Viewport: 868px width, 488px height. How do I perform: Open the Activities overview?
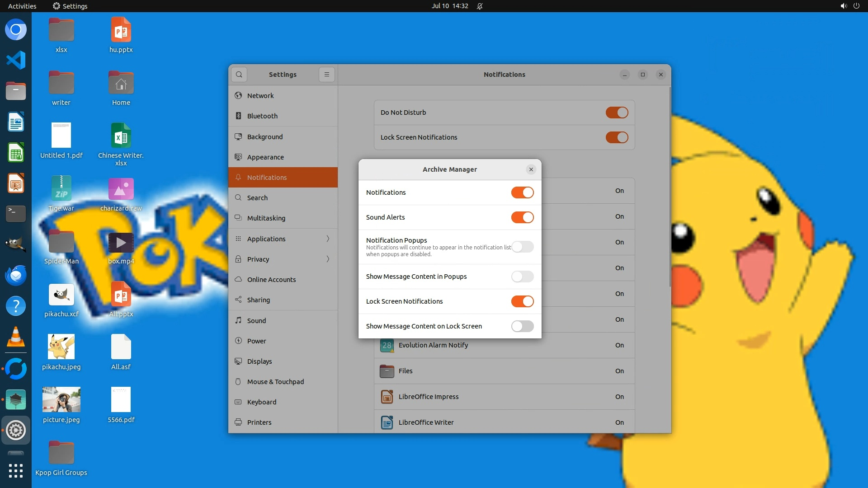tap(22, 6)
